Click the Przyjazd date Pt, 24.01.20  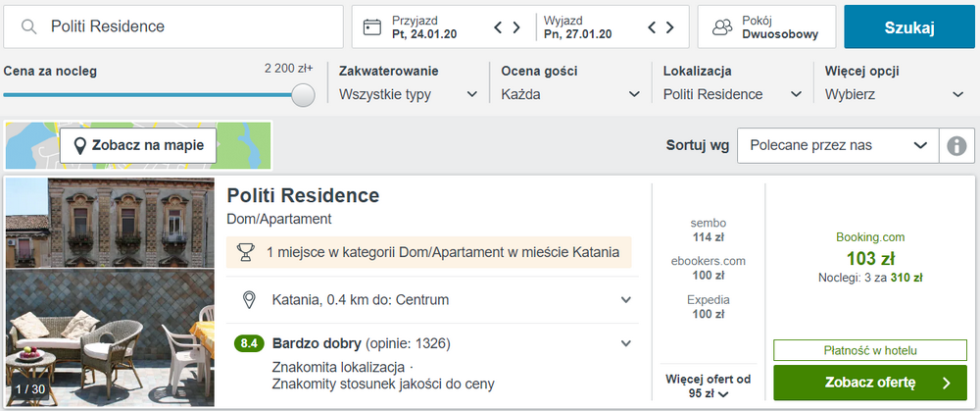click(x=424, y=34)
